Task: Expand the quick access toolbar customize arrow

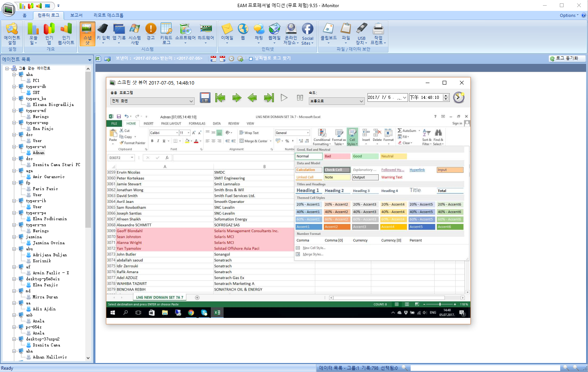Action: (x=58, y=6)
